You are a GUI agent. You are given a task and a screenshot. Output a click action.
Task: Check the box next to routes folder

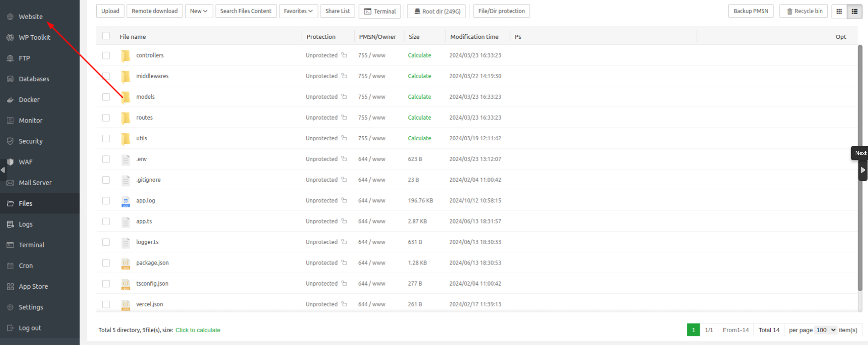[106, 117]
